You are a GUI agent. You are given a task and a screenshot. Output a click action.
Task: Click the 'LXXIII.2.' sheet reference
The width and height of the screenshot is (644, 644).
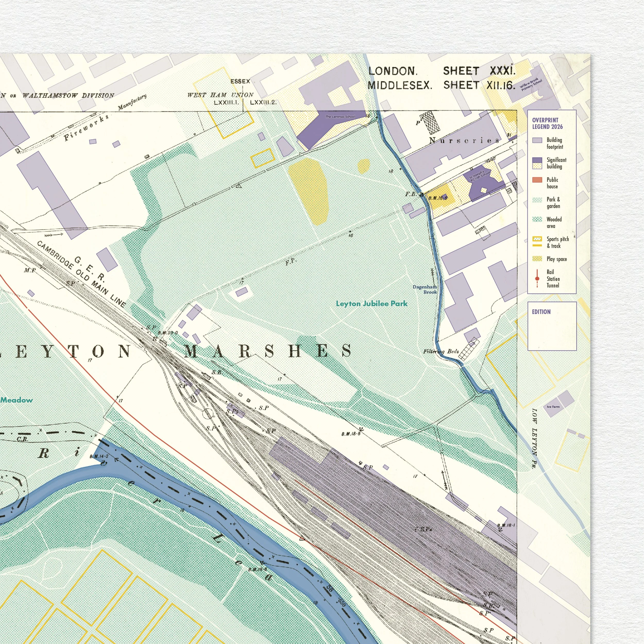click(263, 102)
